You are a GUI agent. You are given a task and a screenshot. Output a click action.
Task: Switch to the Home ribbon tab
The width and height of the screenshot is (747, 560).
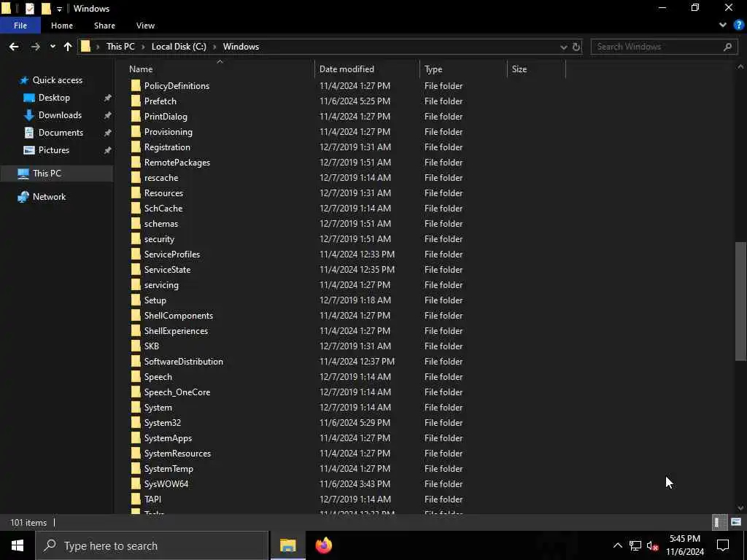point(62,26)
